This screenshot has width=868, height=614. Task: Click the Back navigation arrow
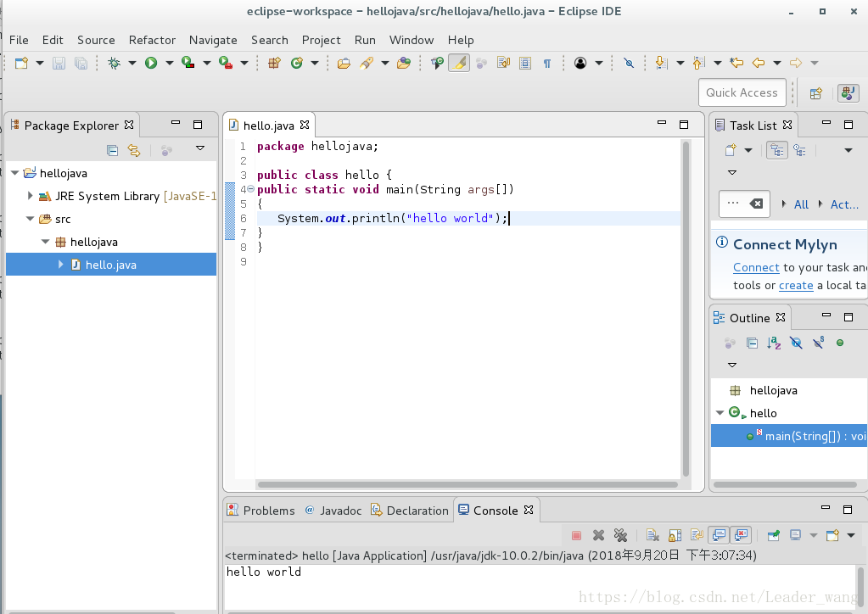[x=759, y=63]
